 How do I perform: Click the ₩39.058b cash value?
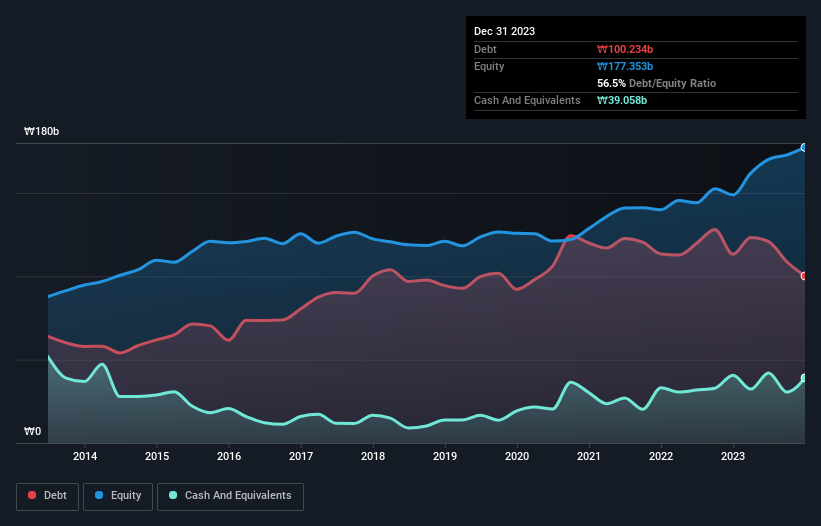click(x=622, y=100)
